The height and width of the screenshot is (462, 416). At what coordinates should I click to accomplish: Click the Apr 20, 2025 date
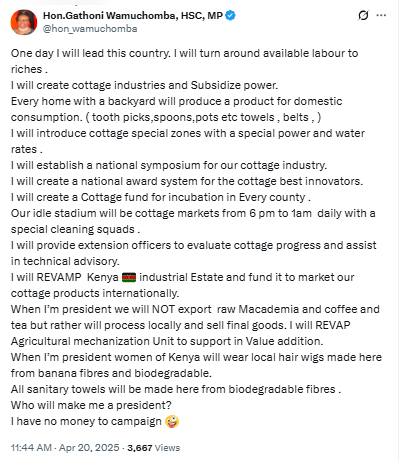pyautogui.click(x=89, y=447)
